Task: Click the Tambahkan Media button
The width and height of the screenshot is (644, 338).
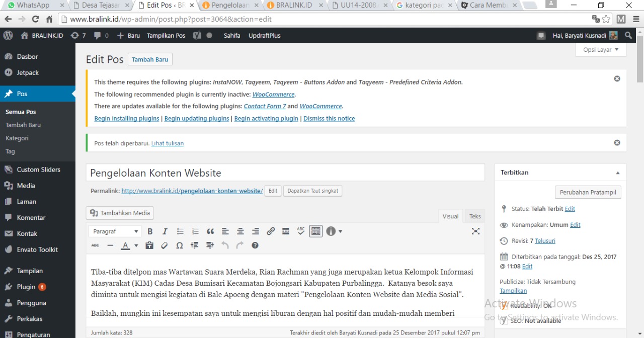Action: 120,213
